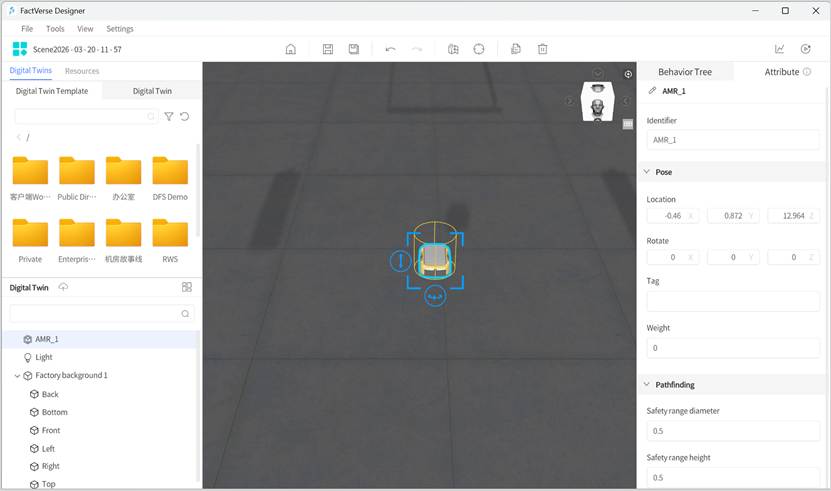Viewport: 831px width, 491px height.
Task: Open the Tools menu
Action: tap(55, 29)
